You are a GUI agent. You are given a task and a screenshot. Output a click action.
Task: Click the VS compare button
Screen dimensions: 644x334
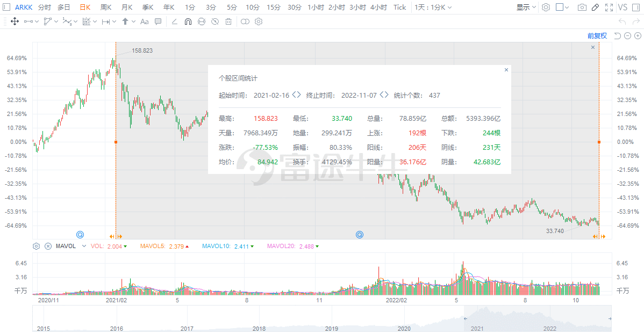(x=622, y=8)
